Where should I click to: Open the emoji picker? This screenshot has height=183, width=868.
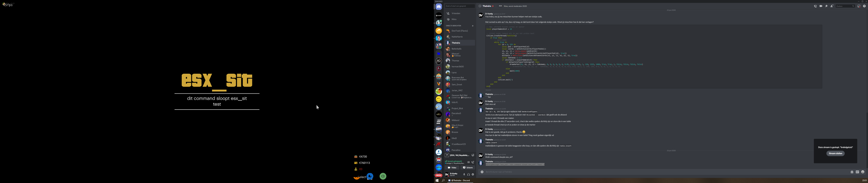point(863,172)
